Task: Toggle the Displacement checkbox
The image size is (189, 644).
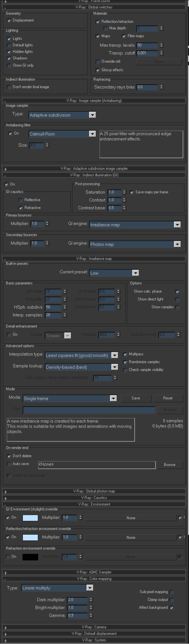Action: click(9, 20)
